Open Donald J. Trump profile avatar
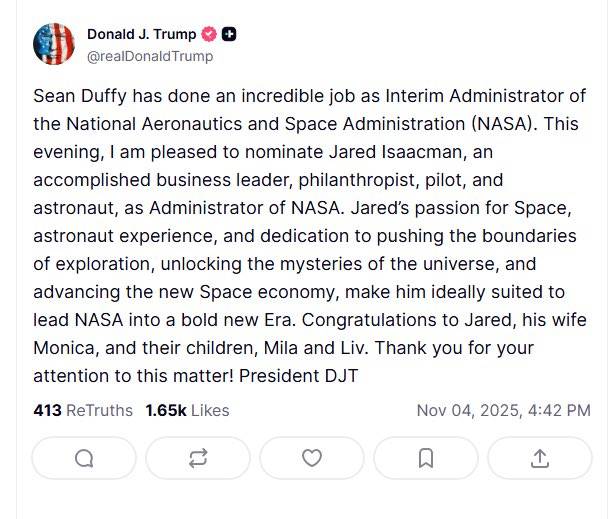This screenshot has height=519, width=615. coord(54,44)
